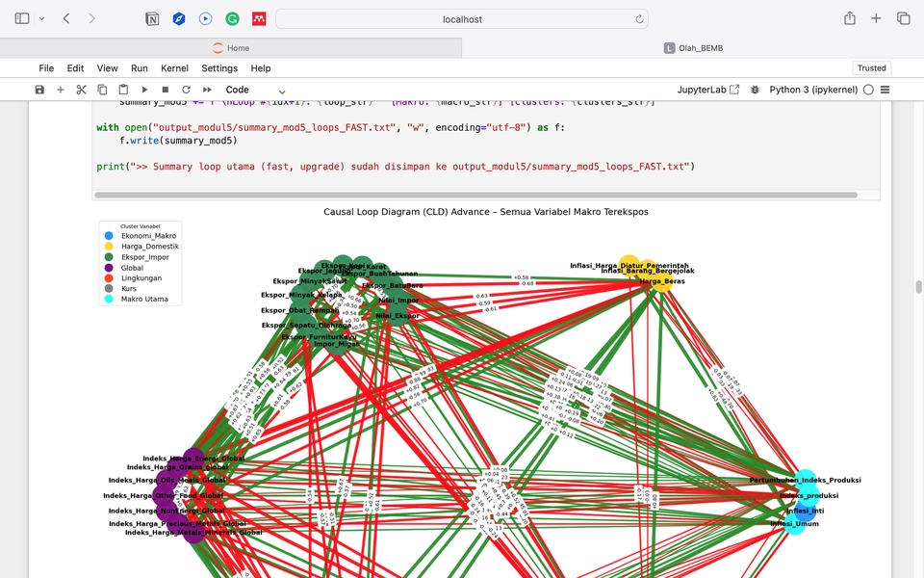This screenshot has width=924, height=578.
Task: Save the notebook with the floppy disk icon
Action: click(x=39, y=90)
